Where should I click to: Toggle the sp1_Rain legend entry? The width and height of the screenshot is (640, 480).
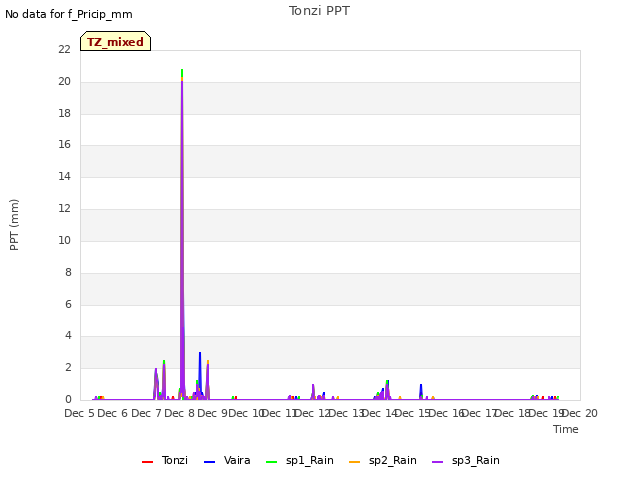point(300,460)
